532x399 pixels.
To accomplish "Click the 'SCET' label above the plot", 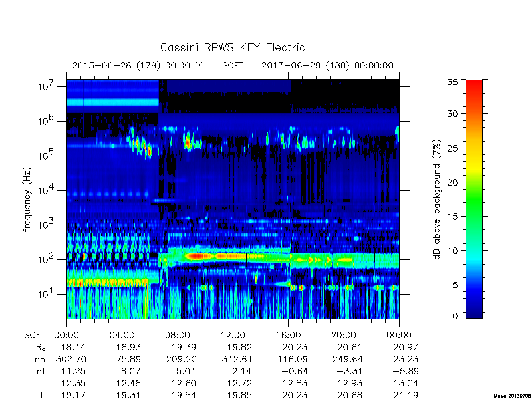I will pos(233,65).
